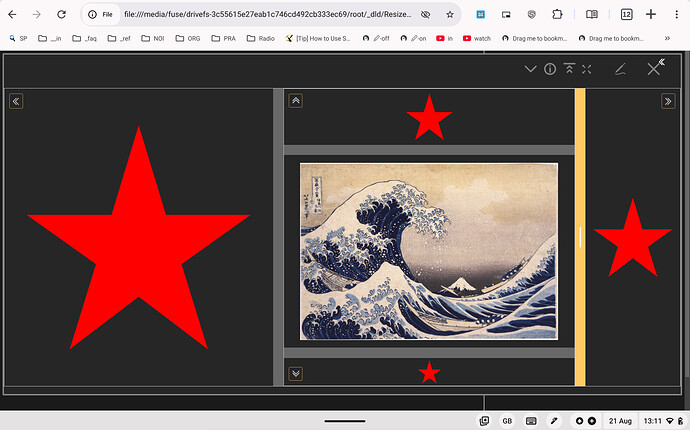The height and width of the screenshot is (430, 690).
Task: Click the pencil '-on' bookmarklet
Action: pos(413,38)
